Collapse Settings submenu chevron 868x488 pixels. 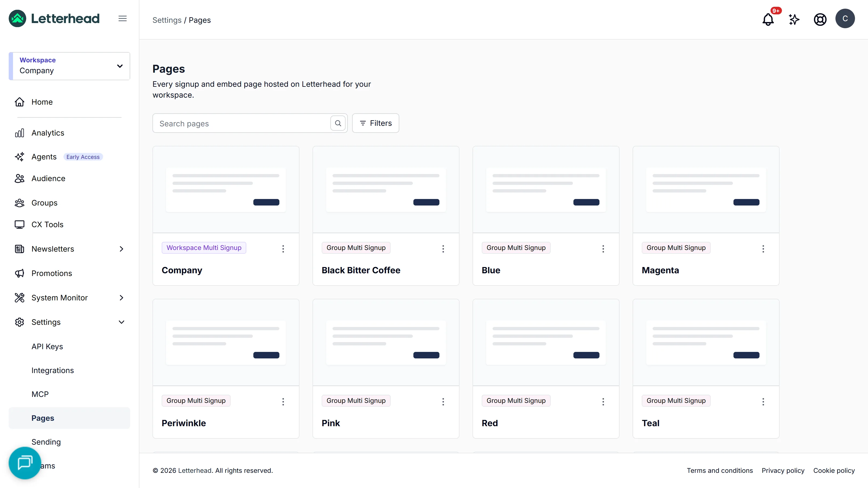coord(121,322)
